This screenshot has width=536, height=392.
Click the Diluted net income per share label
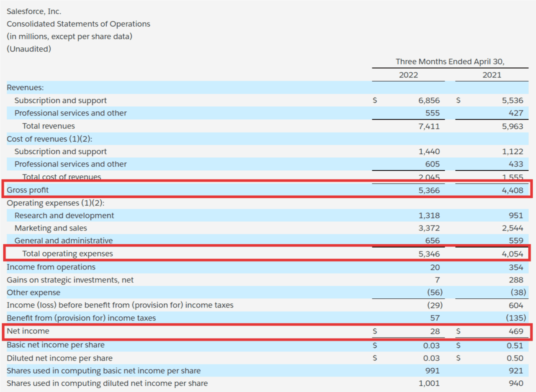click(x=59, y=358)
